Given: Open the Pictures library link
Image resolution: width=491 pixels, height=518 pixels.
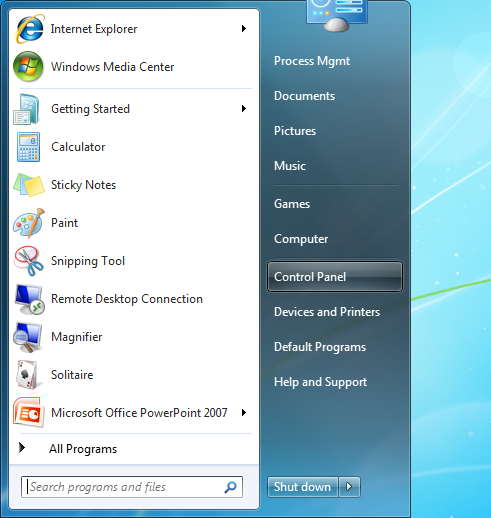Looking at the screenshot, I should coord(295,131).
